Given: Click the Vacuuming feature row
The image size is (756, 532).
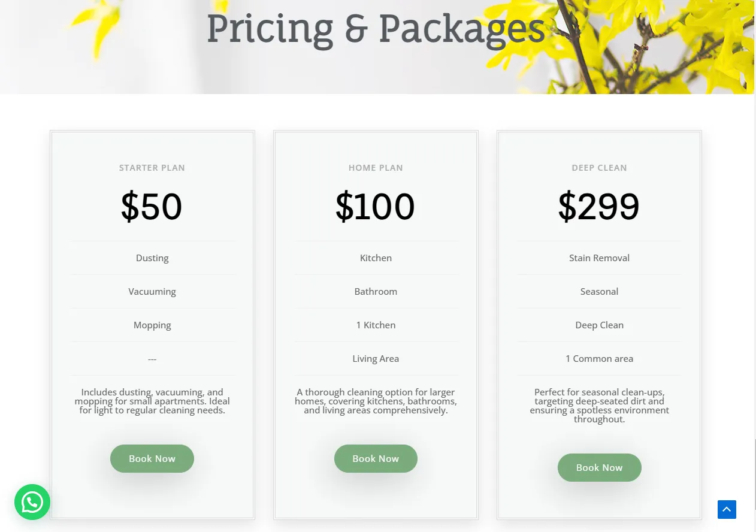Looking at the screenshot, I should pyautogui.click(x=152, y=292).
